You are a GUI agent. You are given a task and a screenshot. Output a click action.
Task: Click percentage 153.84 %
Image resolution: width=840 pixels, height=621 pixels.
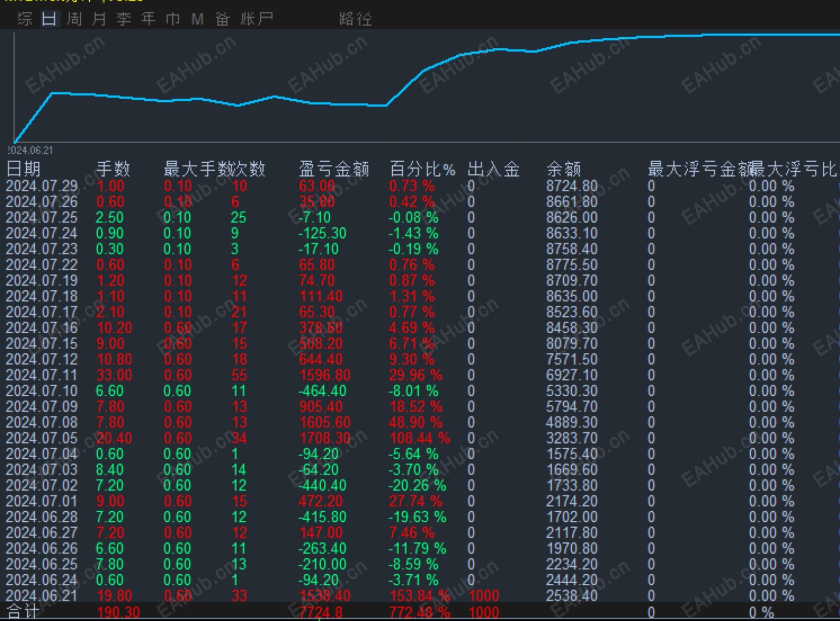(x=420, y=595)
